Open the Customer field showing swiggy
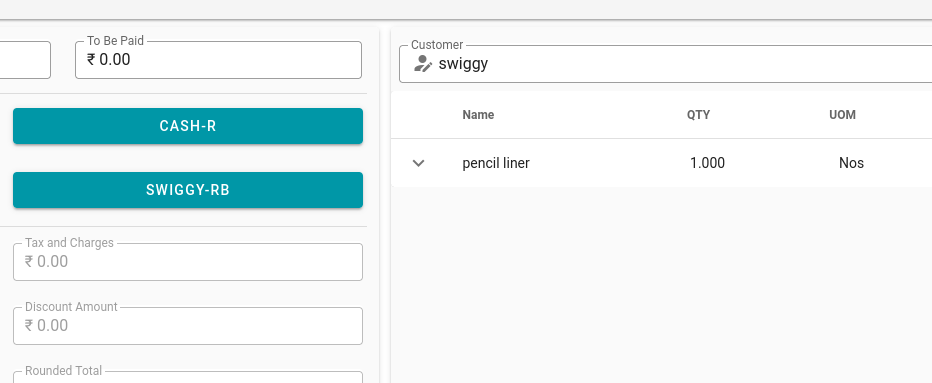Viewport: 932px width, 383px height. point(666,64)
